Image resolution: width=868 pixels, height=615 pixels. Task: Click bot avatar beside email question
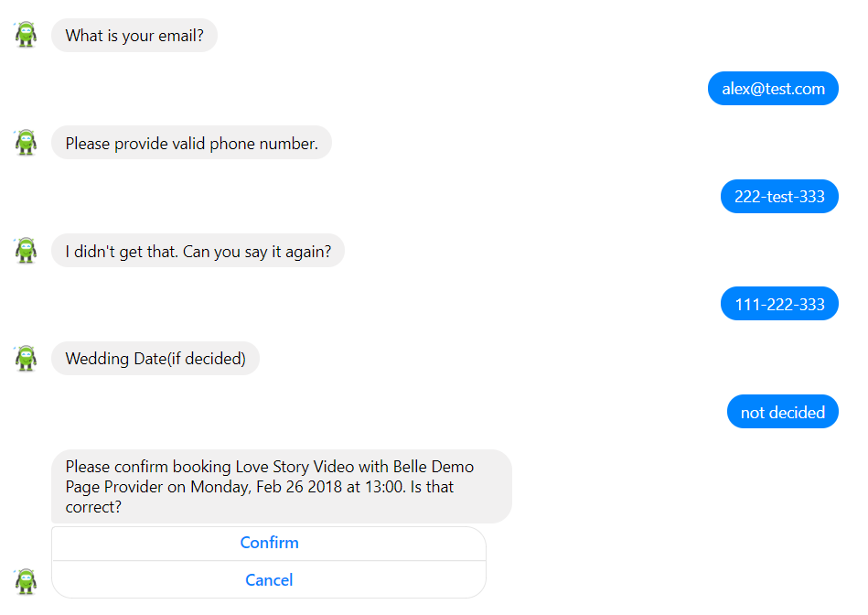26,35
